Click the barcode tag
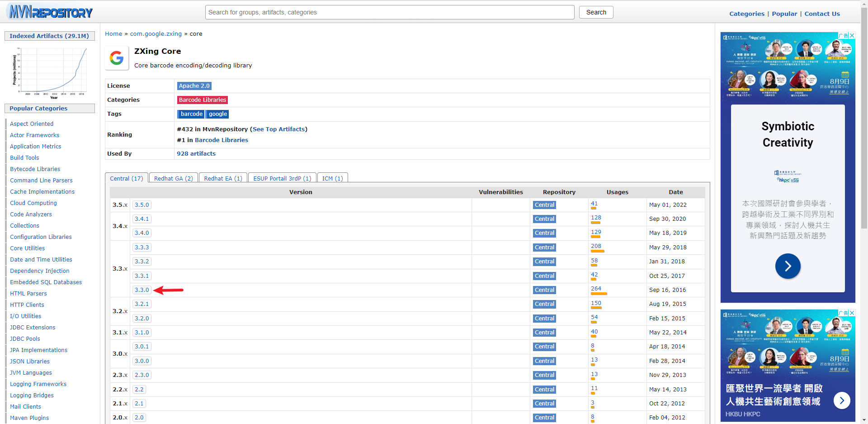This screenshot has width=868, height=424. (191, 114)
